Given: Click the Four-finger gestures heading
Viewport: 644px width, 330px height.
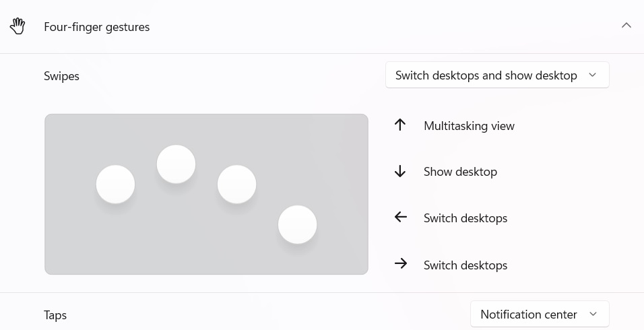Looking at the screenshot, I should coord(96,27).
